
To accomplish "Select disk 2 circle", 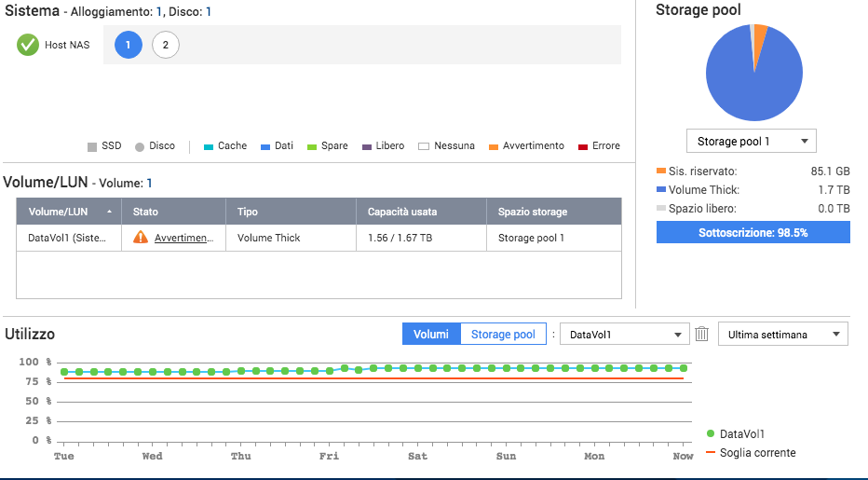I will [x=166, y=45].
